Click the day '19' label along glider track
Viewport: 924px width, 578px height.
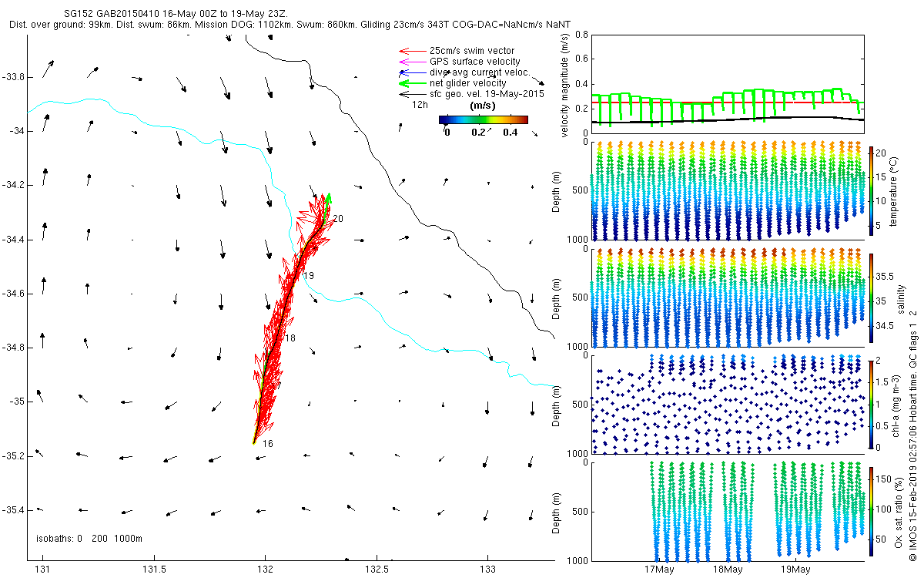coord(309,275)
